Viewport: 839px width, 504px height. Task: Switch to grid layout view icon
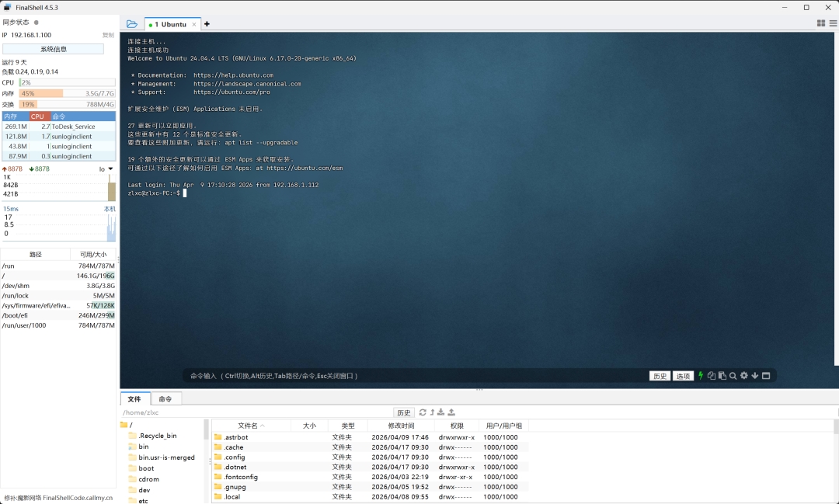pos(821,23)
